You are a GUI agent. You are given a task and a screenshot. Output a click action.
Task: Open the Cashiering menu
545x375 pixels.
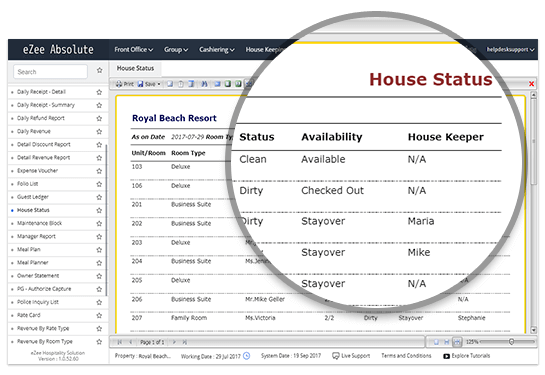click(x=217, y=50)
